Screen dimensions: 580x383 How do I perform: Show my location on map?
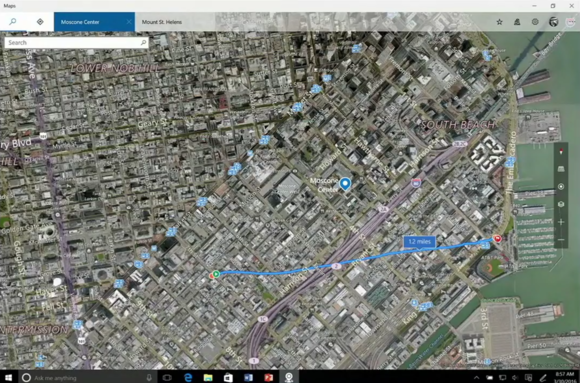click(x=561, y=187)
